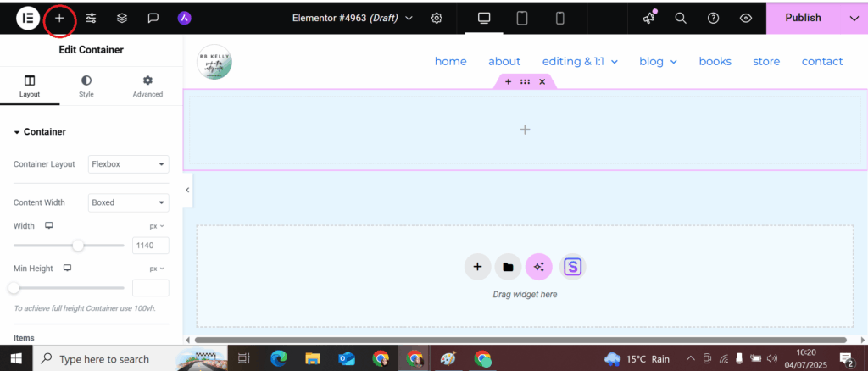This screenshot has width=868, height=371.
Task: Open Container Layout Flexbox dropdown
Action: [x=129, y=164]
